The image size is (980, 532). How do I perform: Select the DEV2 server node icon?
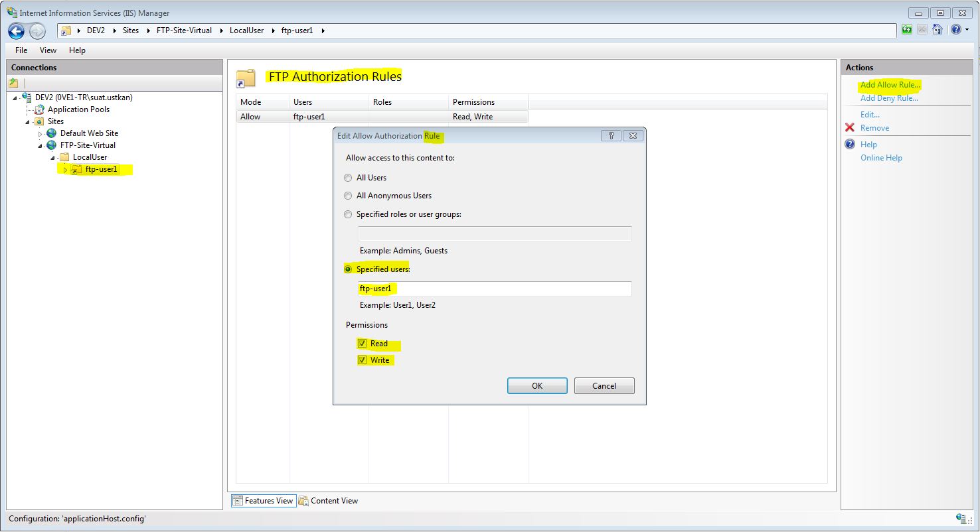(27, 98)
